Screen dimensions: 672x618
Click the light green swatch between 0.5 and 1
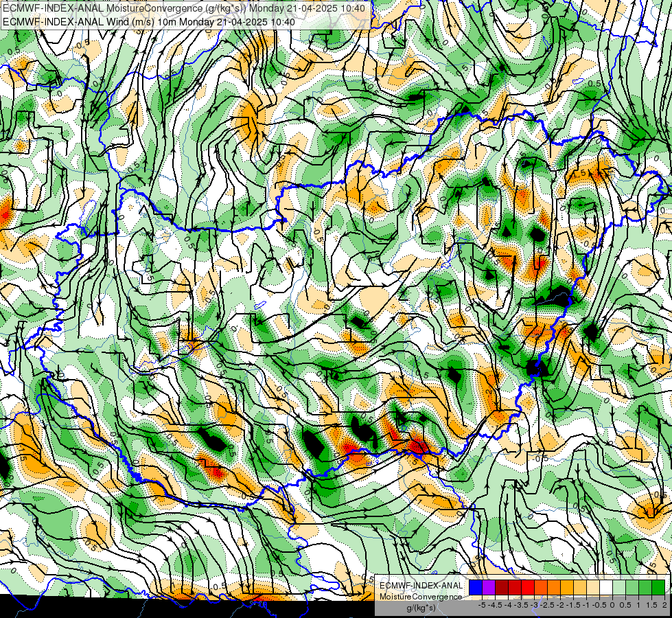tap(632, 587)
